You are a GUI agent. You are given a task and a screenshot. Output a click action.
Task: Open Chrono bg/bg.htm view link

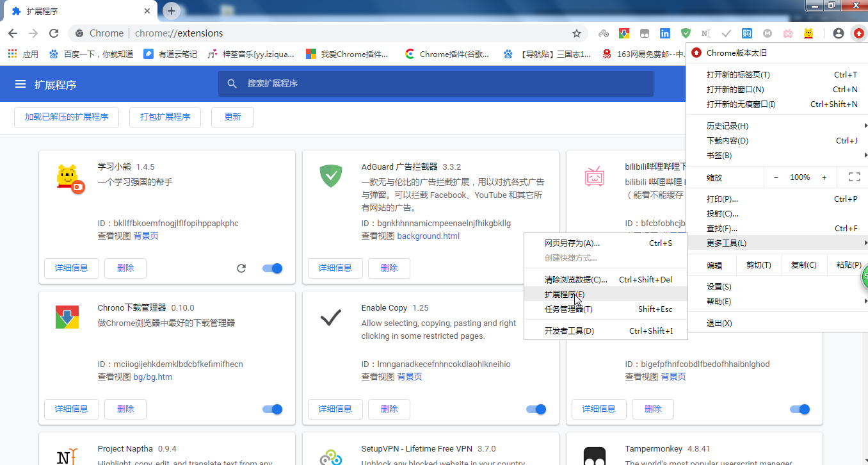click(152, 377)
